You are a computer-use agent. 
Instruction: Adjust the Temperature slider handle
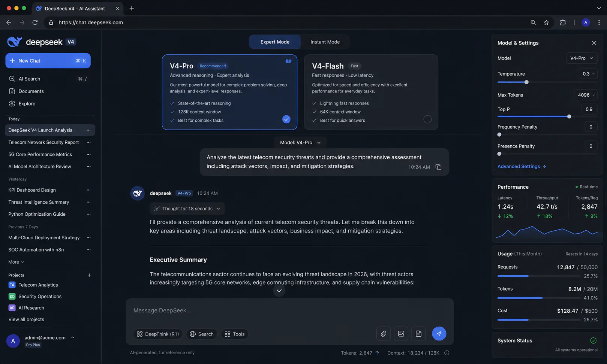tap(526, 82)
